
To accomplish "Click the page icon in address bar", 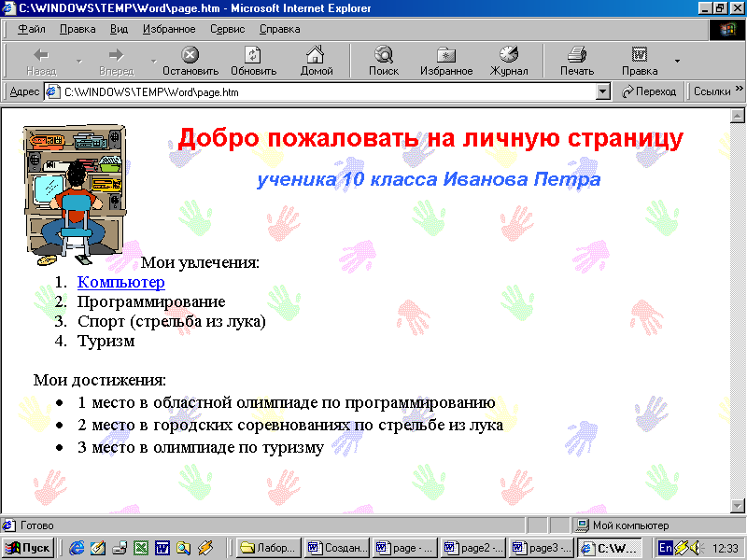I will (52, 91).
